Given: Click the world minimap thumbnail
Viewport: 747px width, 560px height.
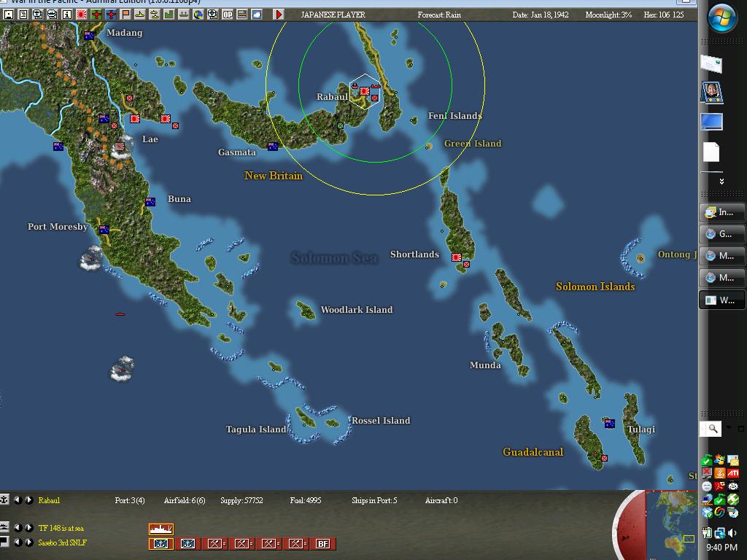Looking at the screenshot, I should pyautogui.click(x=672, y=524).
